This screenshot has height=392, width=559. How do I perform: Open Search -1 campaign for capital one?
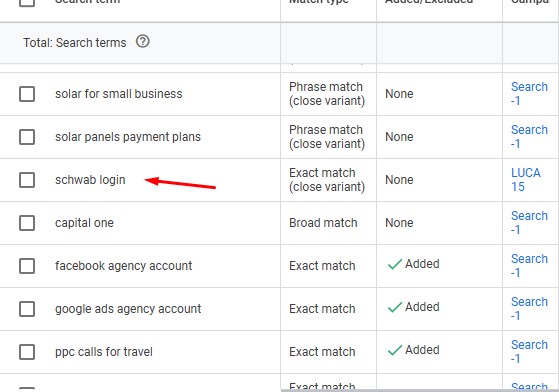pos(529,223)
